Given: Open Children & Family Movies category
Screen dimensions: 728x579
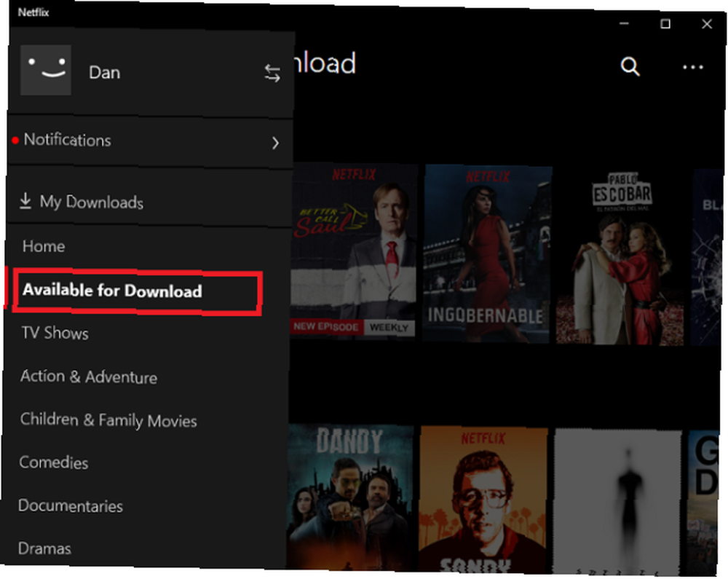Looking at the screenshot, I should [x=108, y=420].
